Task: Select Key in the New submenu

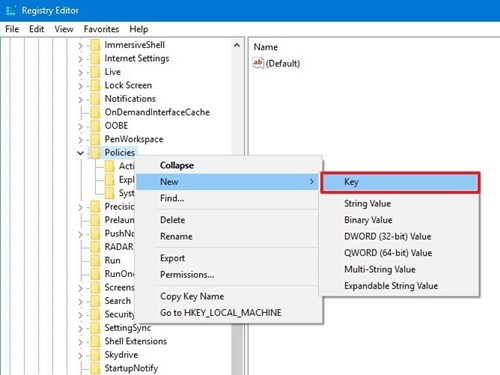Action: pyautogui.click(x=400, y=182)
